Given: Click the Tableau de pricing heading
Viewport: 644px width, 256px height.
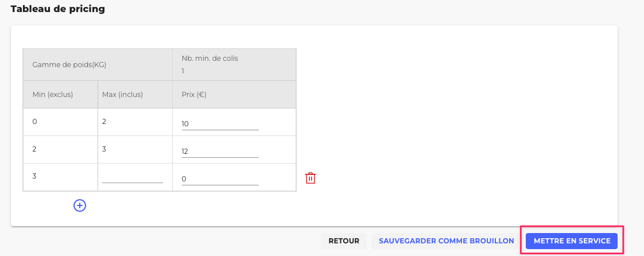Looking at the screenshot, I should pyautogui.click(x=57, y=9).
